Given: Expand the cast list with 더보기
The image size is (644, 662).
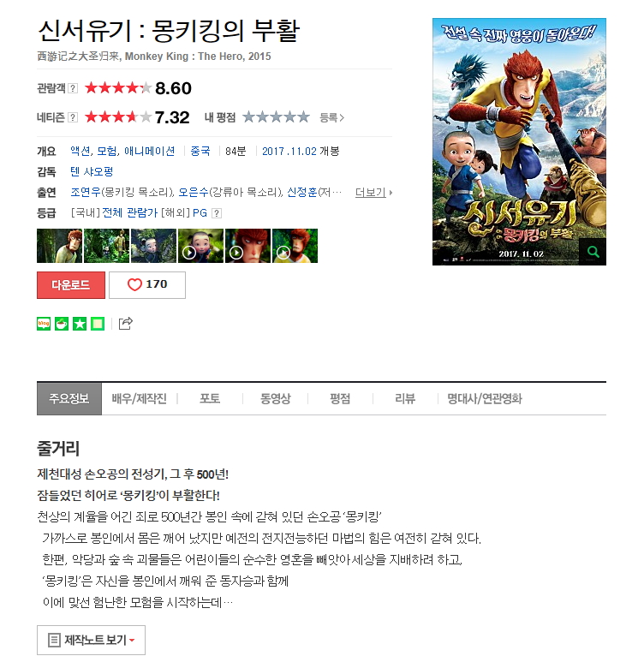Looking at the screenshot, I should (x=373, y=193).
